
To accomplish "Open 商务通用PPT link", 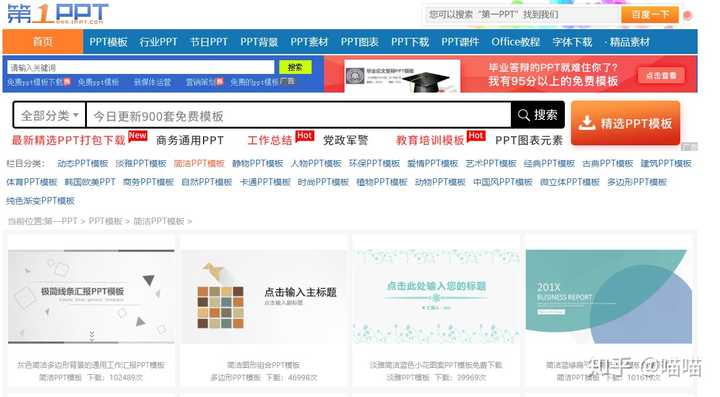I will (190, 140).
